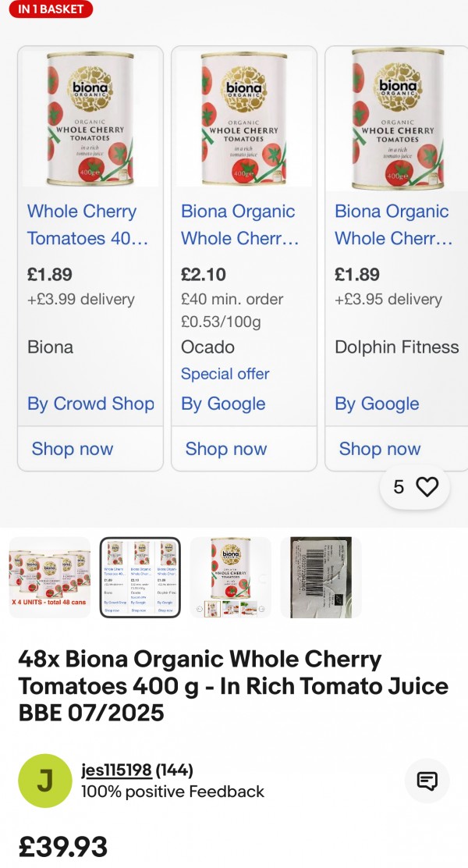Tap the 100% positive Feedback text
468x868 pixels.
tap(172, 792)
